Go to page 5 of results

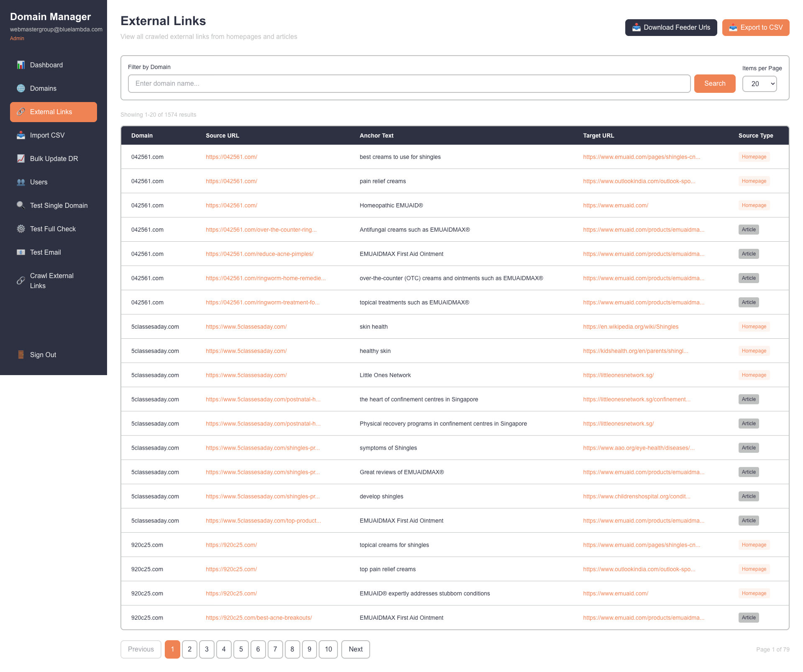click(x=241, y=649)
